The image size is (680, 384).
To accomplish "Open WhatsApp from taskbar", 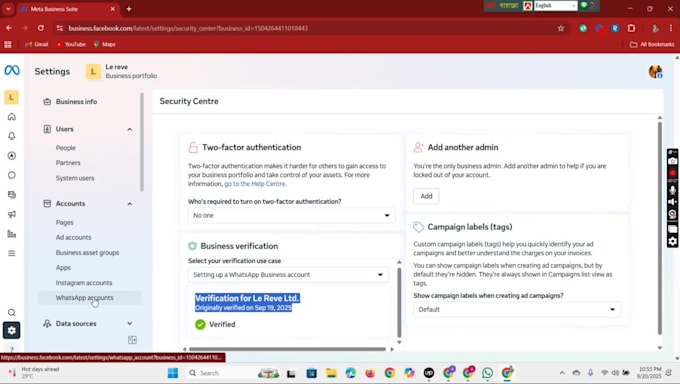I will 487,373.
